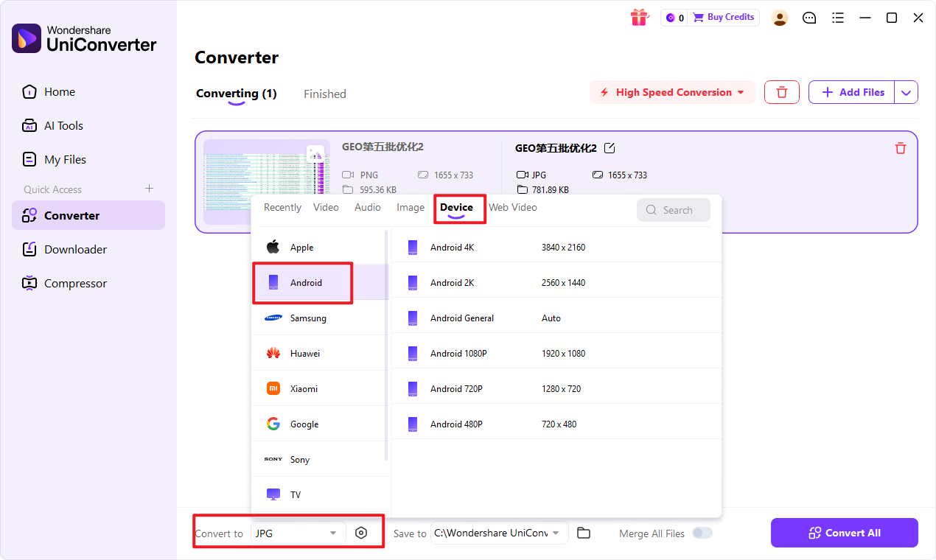The width and height of the screenshot is (936, 560).
Task: Open the user account avatar
Action: click(780, 18)
